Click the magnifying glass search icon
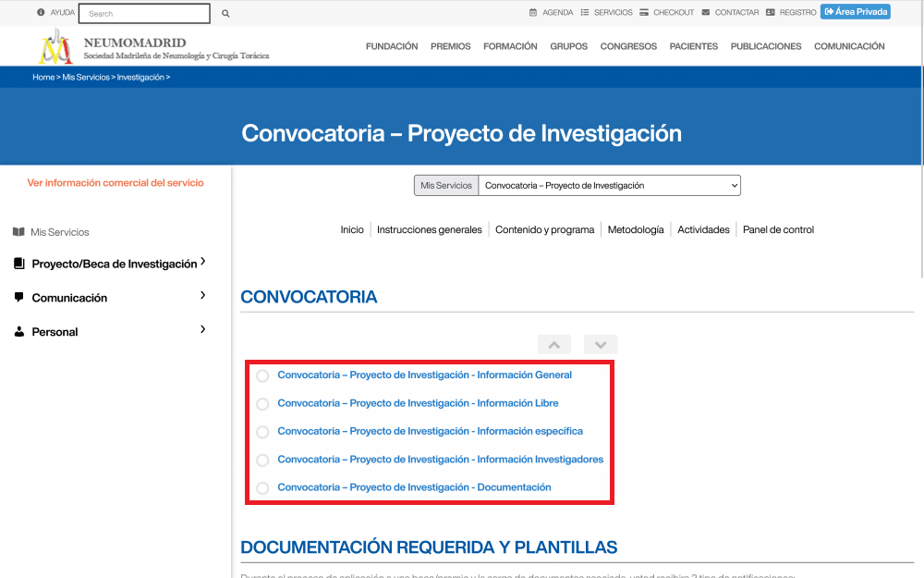This screenshot has height=578, width=924. coord(225,14)
